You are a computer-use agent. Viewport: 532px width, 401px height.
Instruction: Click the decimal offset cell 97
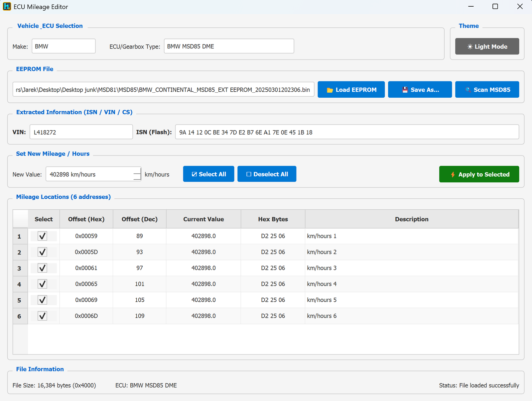coord(140,268)
